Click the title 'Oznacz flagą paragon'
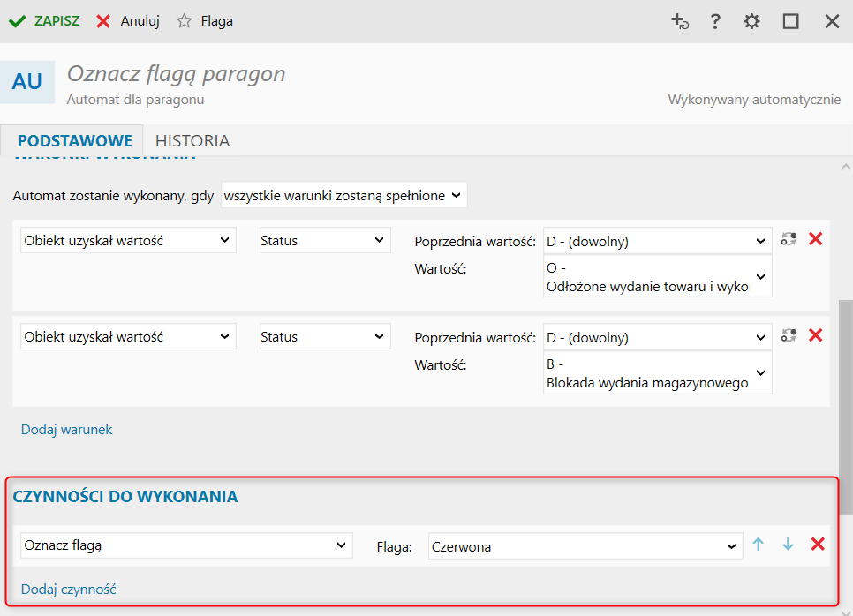Viewport: 853px width, 616px height. [177, 74]
